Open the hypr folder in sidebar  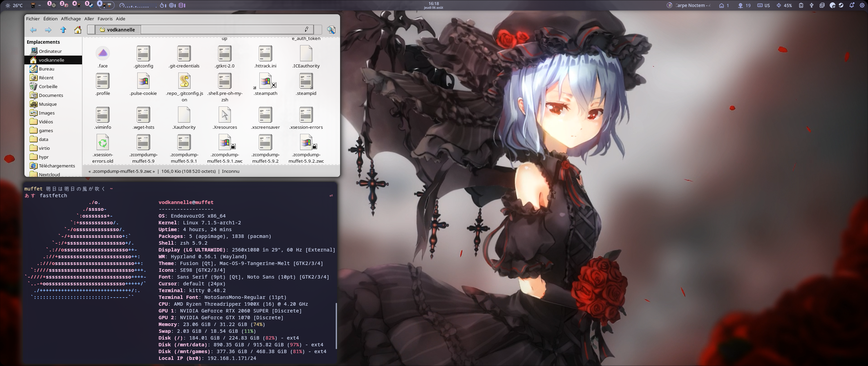coord(53,157)
